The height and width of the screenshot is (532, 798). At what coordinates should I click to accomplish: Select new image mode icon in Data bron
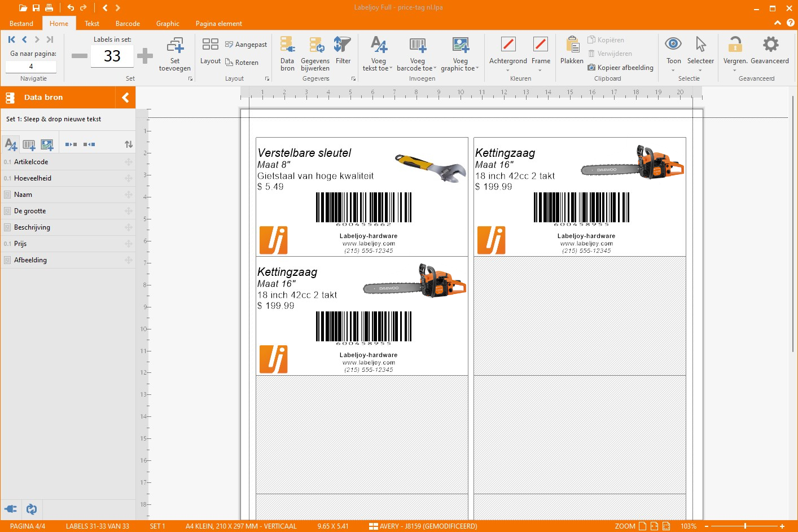pyautogui.click(x=47, y=144)
